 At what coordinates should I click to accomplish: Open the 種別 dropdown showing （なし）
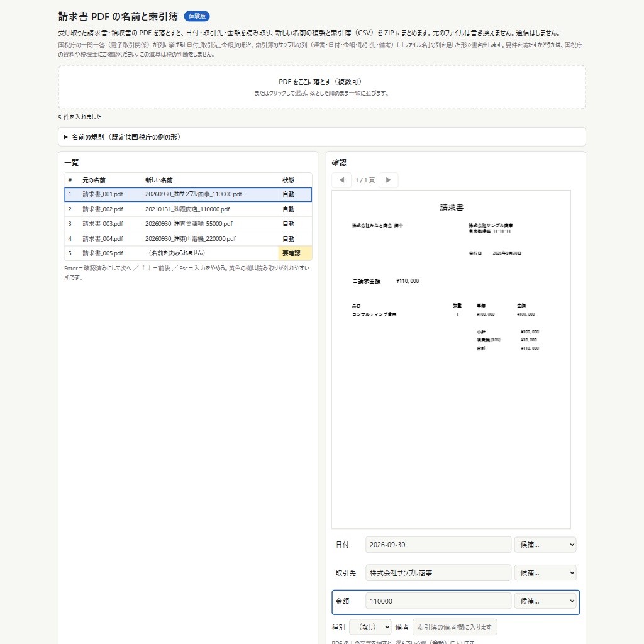[x=370, y=627]
